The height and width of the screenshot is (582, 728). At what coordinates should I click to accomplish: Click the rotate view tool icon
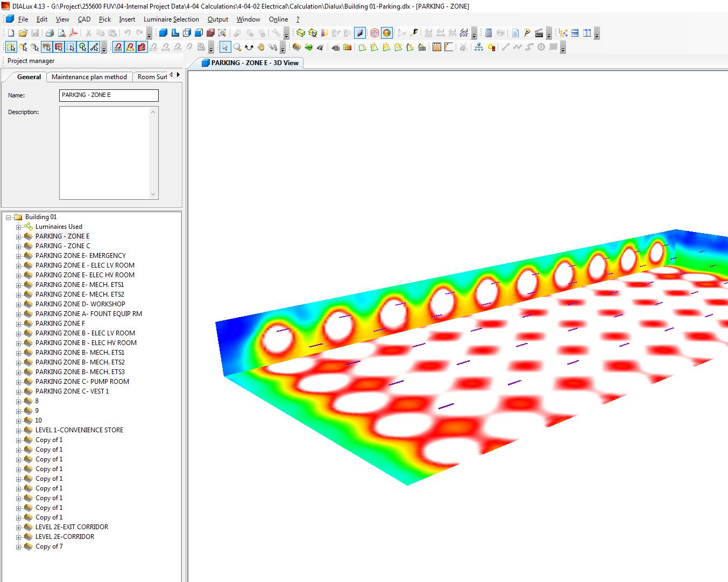[249, 47]
